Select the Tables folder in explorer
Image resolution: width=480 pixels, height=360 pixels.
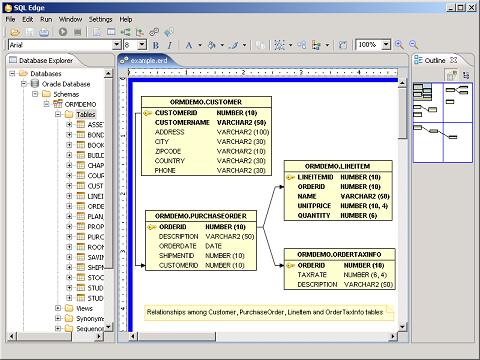click(86, 114)
